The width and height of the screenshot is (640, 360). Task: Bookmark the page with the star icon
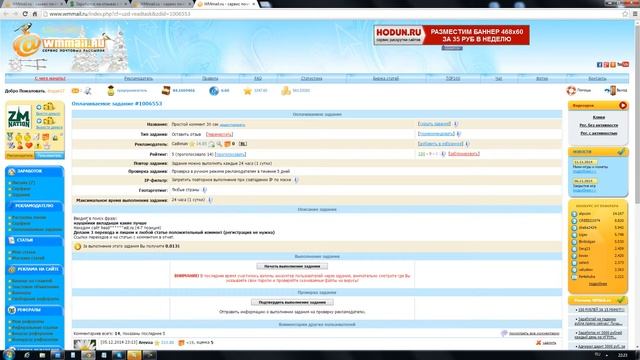point(625,14)
